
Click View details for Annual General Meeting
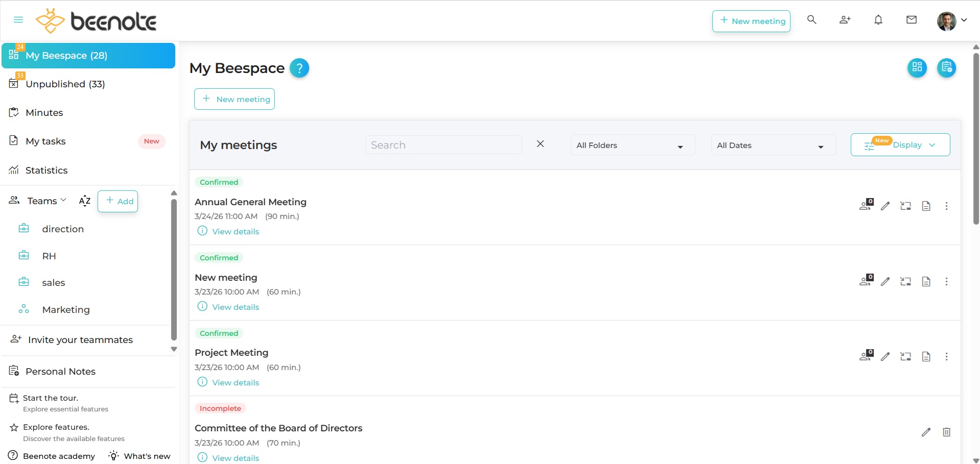[235, 231]
